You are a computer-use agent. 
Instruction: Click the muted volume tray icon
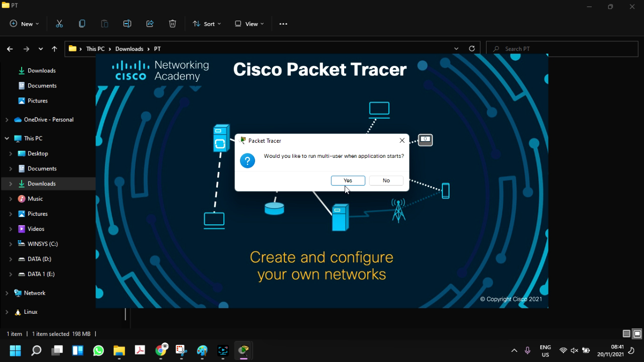[x=574, y=350]
